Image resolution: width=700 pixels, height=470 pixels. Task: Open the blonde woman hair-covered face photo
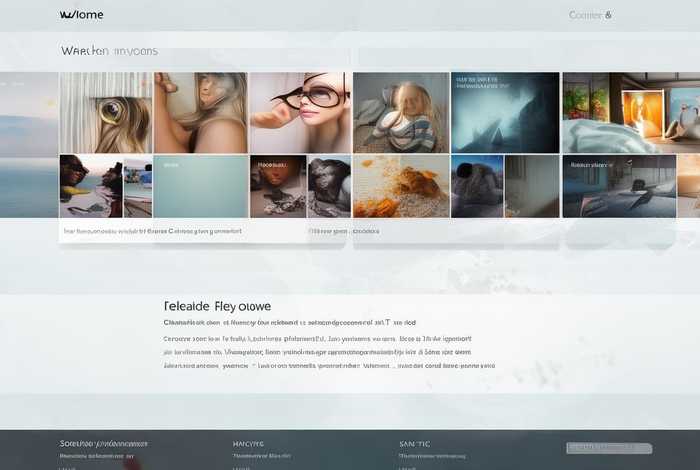point(200,112)
